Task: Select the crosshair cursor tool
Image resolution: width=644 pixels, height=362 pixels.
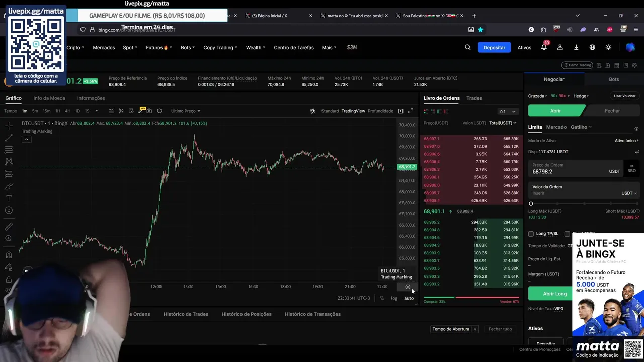Action: (x=9, y=126)
